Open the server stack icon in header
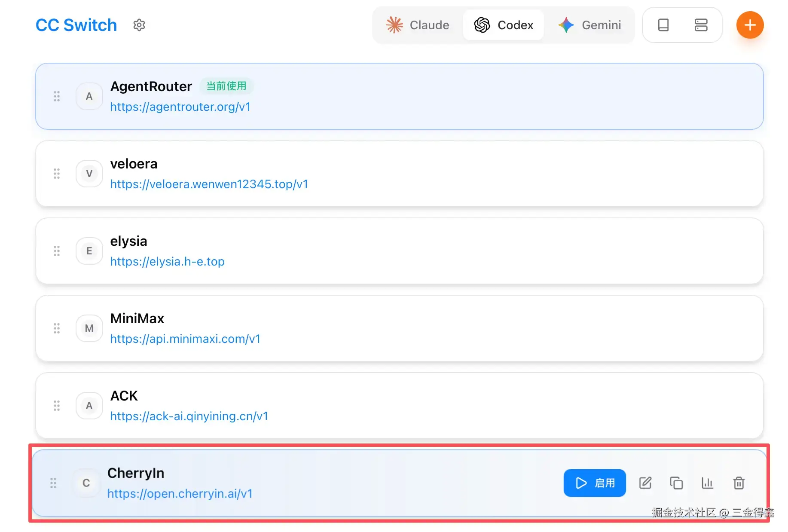 (701, 25)
